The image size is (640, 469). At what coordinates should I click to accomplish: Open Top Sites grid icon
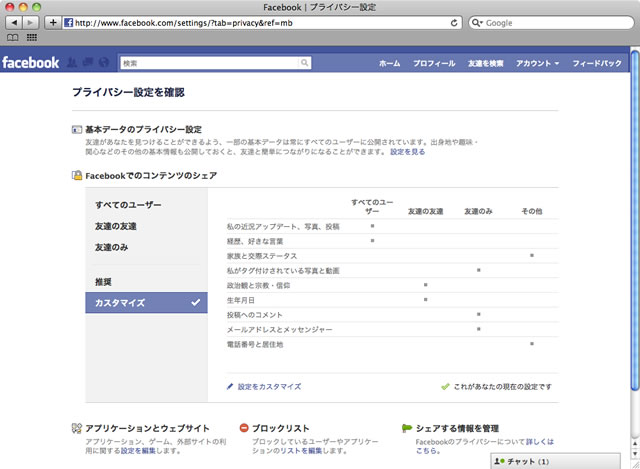click(31, 38)
